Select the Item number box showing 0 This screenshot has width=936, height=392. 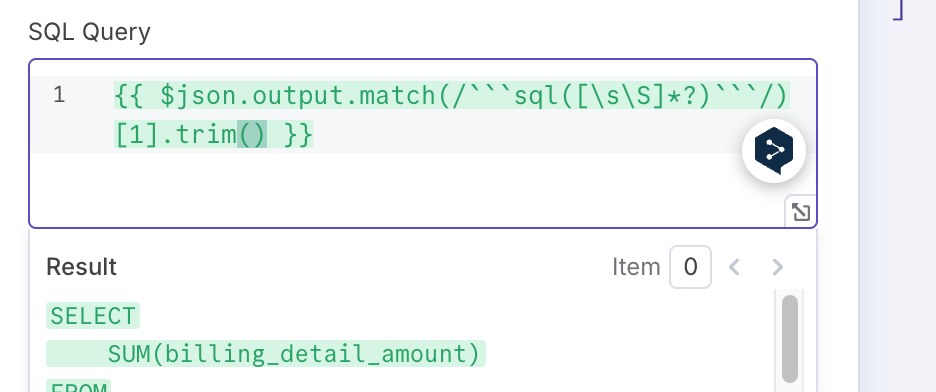coord(690,267)
